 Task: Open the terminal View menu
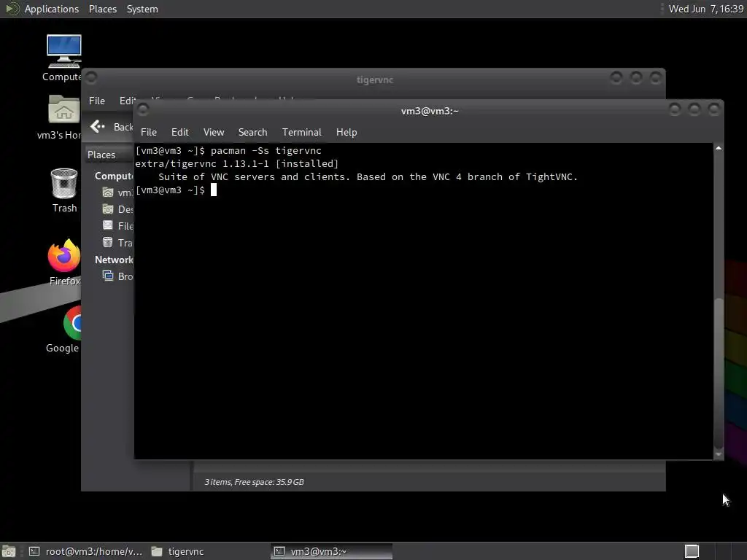[214, 132]
